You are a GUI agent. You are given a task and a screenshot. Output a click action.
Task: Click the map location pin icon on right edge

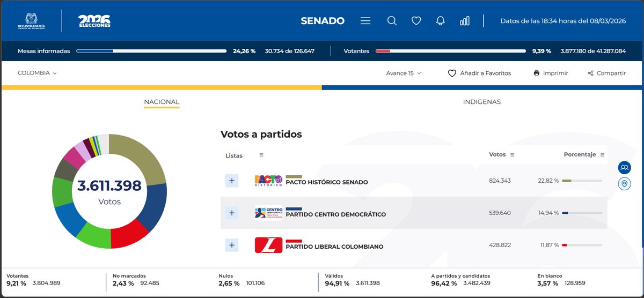click(624, 184)
